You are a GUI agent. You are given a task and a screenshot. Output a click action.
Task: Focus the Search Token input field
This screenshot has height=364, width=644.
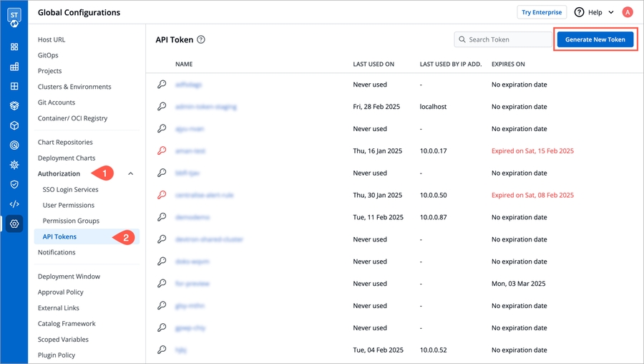coord(508,39)
